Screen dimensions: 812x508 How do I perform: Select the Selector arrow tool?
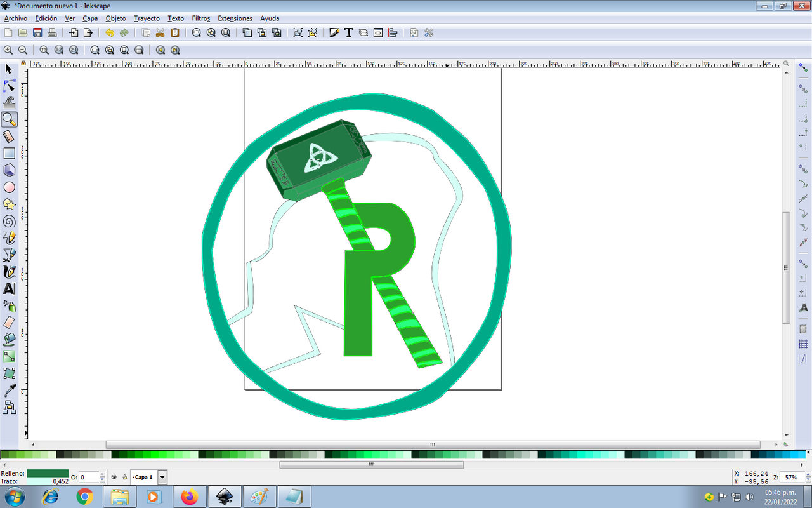pos(9,69)
